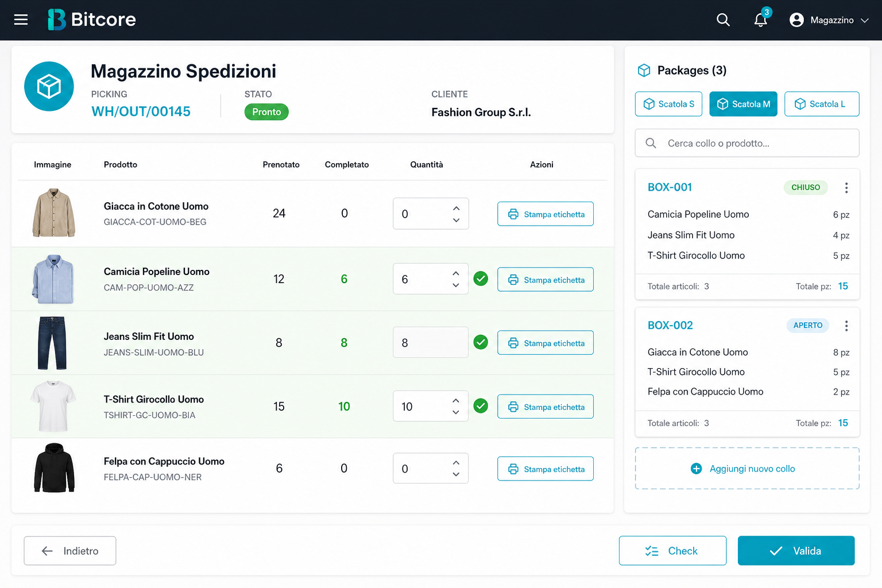Select the Scatola S box size
This screenshot has height=588, width=882.
[x=668, y=104]
